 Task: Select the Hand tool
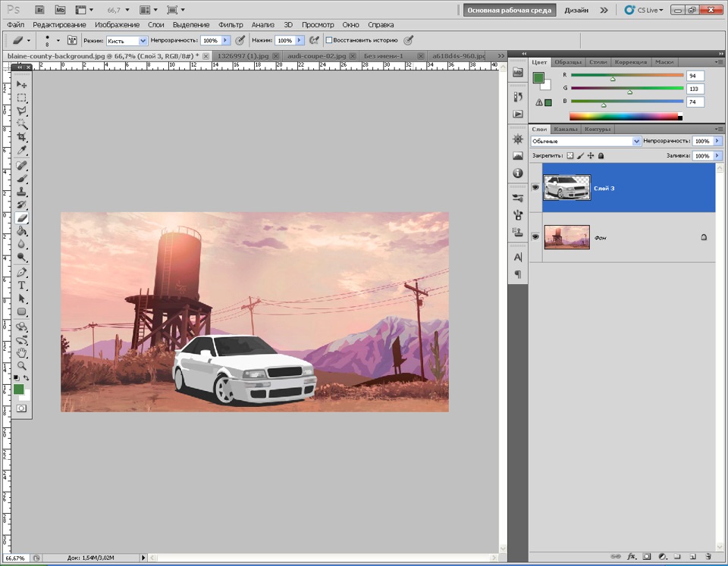click(21, 353)
